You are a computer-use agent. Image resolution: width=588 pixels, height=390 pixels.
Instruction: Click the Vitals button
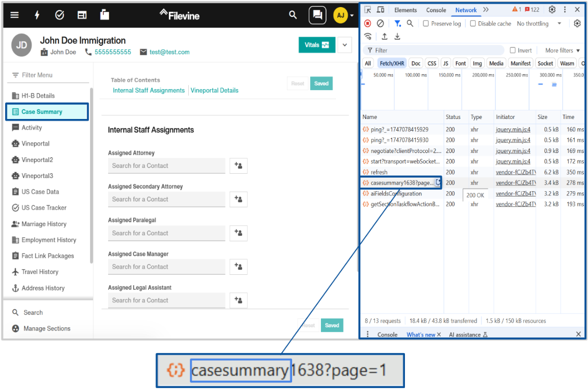pyautogui.click(x=317, y=45)
